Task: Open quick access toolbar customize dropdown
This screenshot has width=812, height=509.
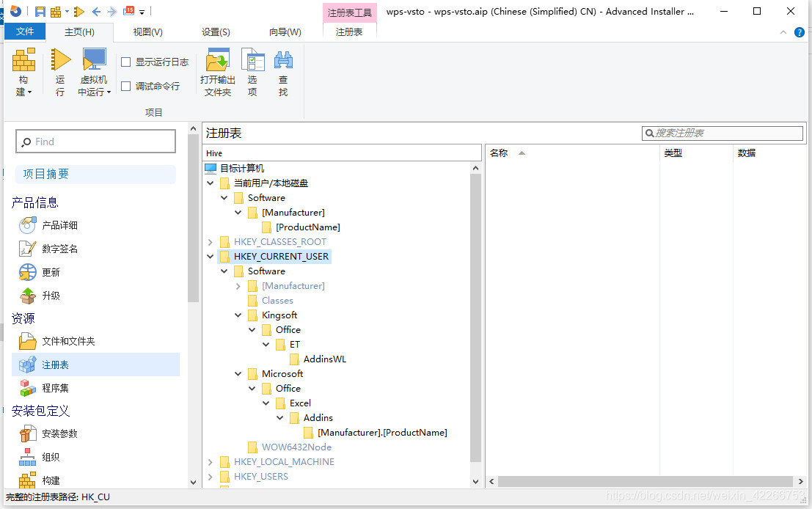Action: click(142, 12)
